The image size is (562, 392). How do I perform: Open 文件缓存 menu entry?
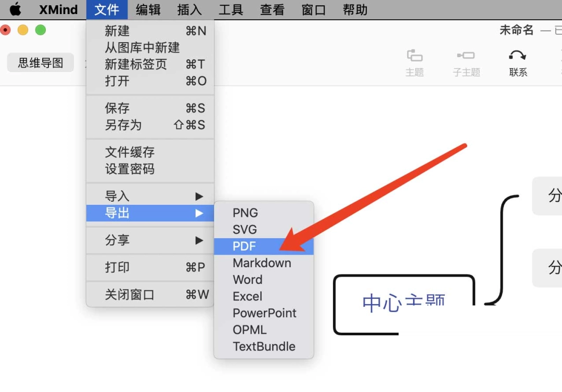[150, 152]
